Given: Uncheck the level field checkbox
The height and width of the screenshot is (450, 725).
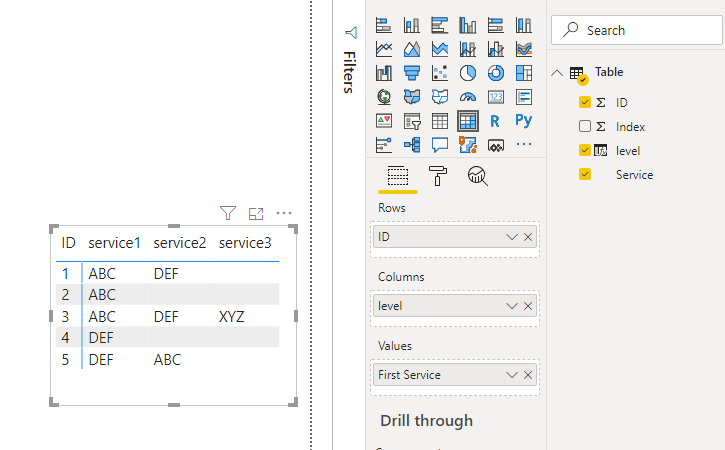Looking at the screenshot, I should (x=585, y=150).
